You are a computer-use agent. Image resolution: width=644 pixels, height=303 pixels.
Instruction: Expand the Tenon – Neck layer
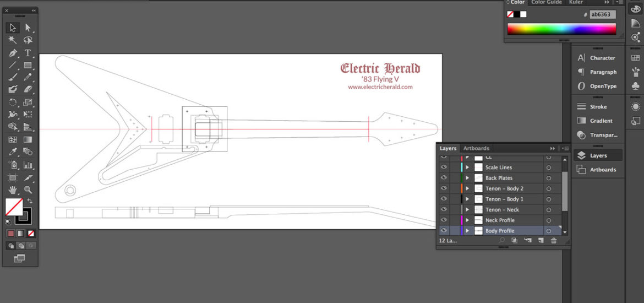[x=468, y=210]
